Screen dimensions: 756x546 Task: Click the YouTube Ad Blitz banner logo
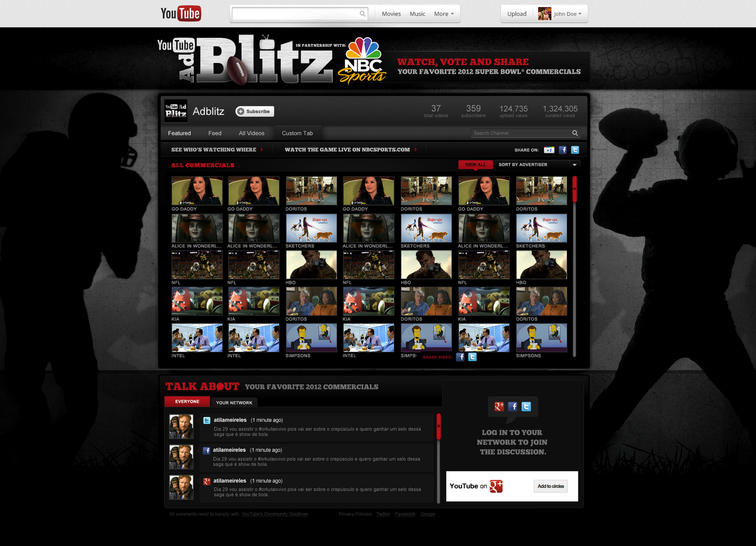(x=245, y=60)
